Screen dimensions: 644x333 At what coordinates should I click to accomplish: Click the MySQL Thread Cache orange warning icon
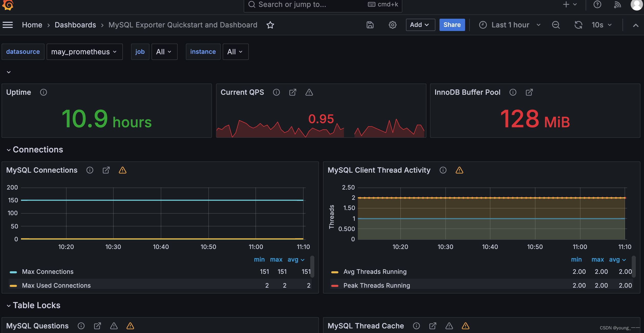click(466, 326)
